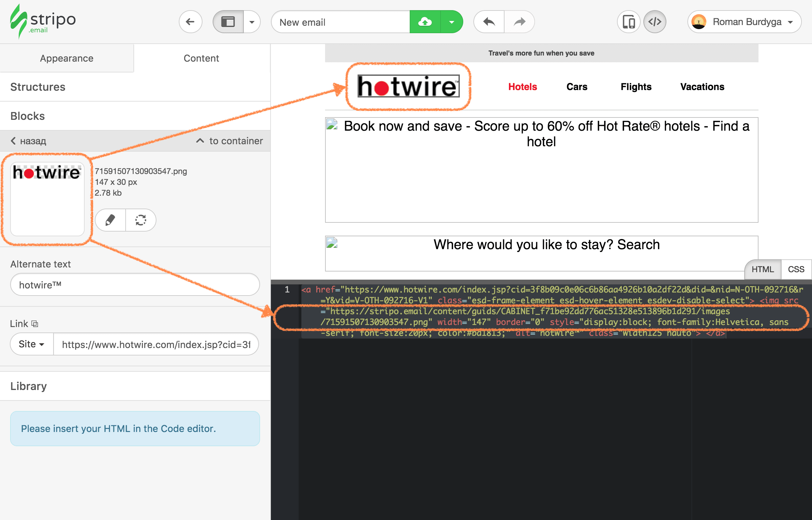Image resolution: width=812 pixels, height=520 pixels.
Task: Click the Content panel tab
Action: (x=201, y=58)
